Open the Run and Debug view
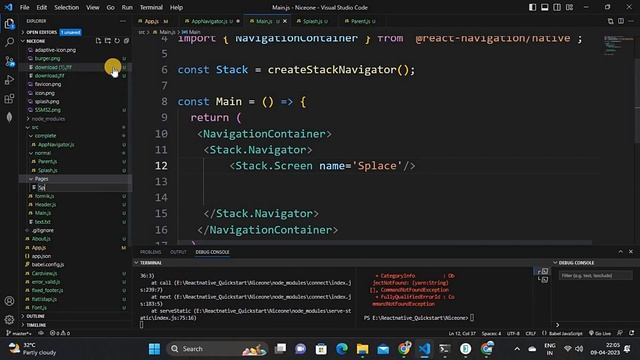 [x=9, y=80]
